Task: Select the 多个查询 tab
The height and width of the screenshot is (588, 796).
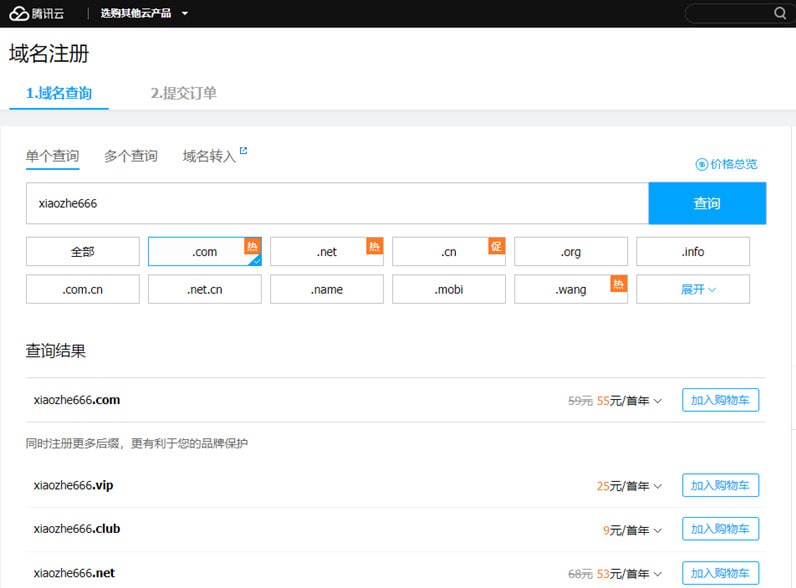Action: click(131, 156)
